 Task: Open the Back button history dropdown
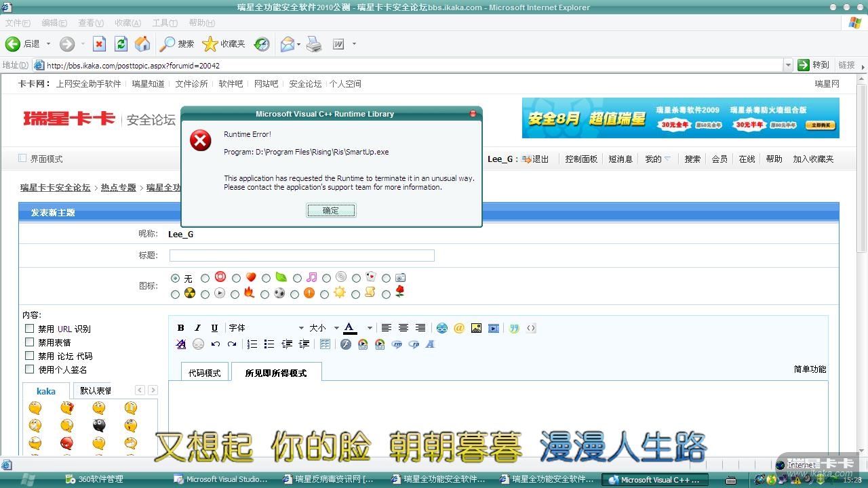coord(48,44)
